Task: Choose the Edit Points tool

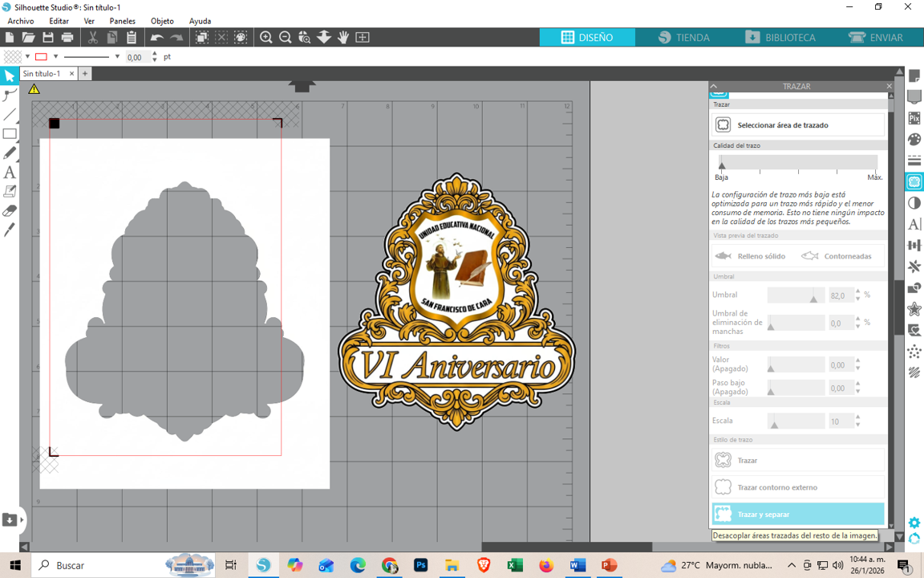Action: [10, 95]
